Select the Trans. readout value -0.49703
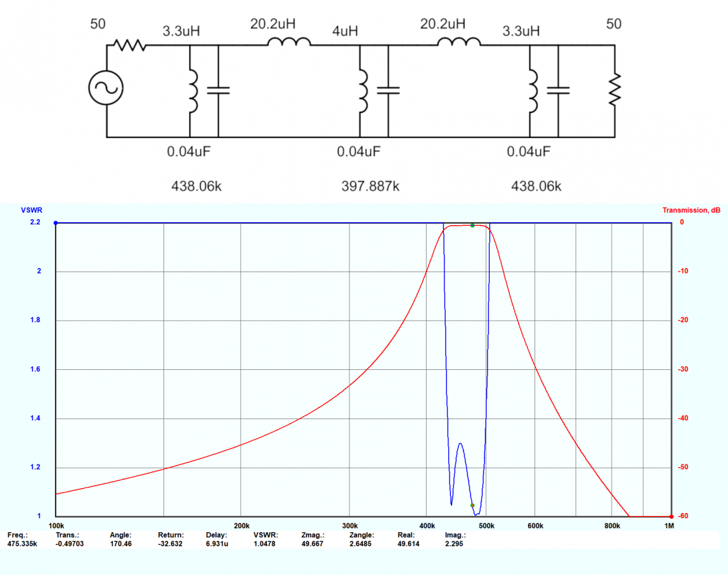Viewport: 728px width, 575px height. 70,544
